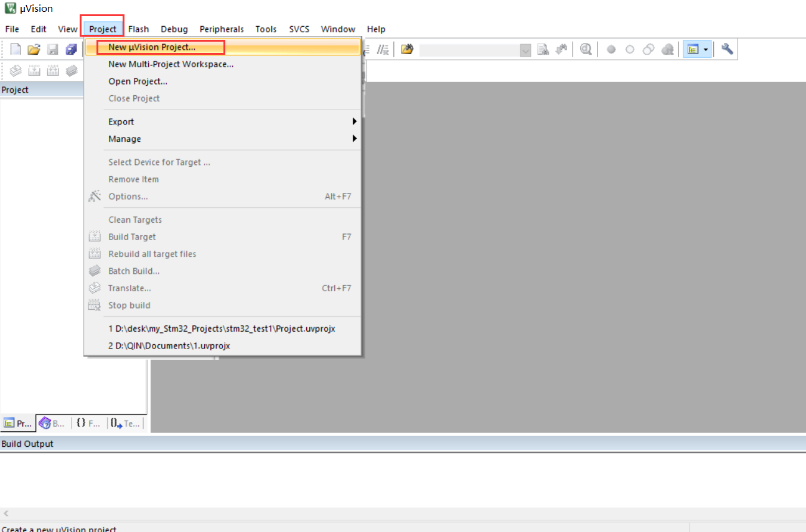The height and width of the screenshot is (532, 806).
Task: Click the Save All toolbar icon
Action: 72,49
